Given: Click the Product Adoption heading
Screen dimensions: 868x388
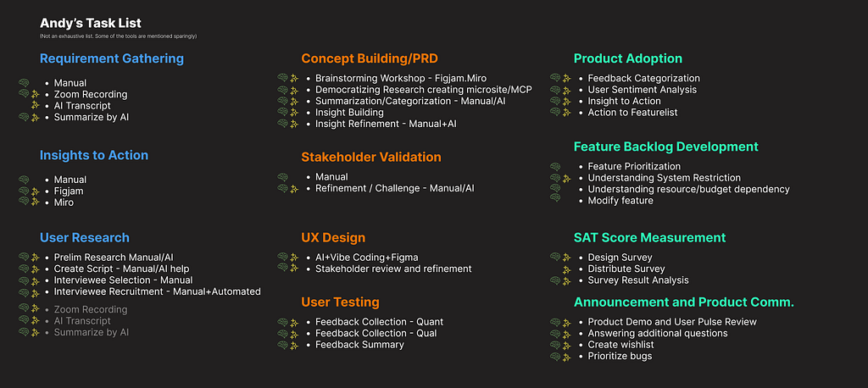Looking at the screenshot, I should pyautogui.click(x=628, y=58).
